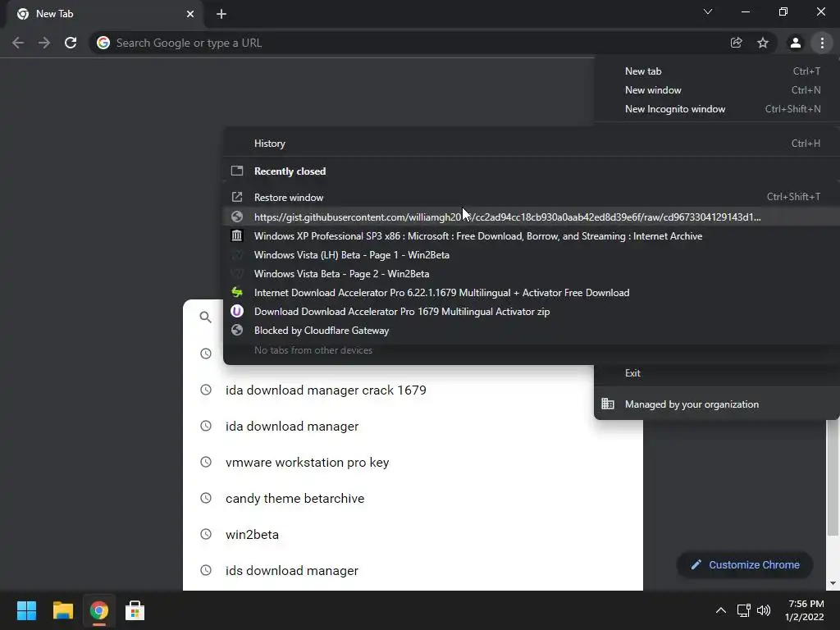Image resolution: width=840 pixels, height=630 pixels.
Task: Bookmark this tab with the star icon
Action: (x=763, y=43)
